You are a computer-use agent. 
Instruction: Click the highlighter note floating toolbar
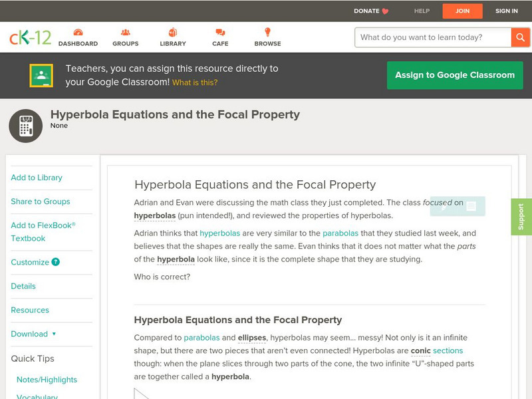[458, 206]
